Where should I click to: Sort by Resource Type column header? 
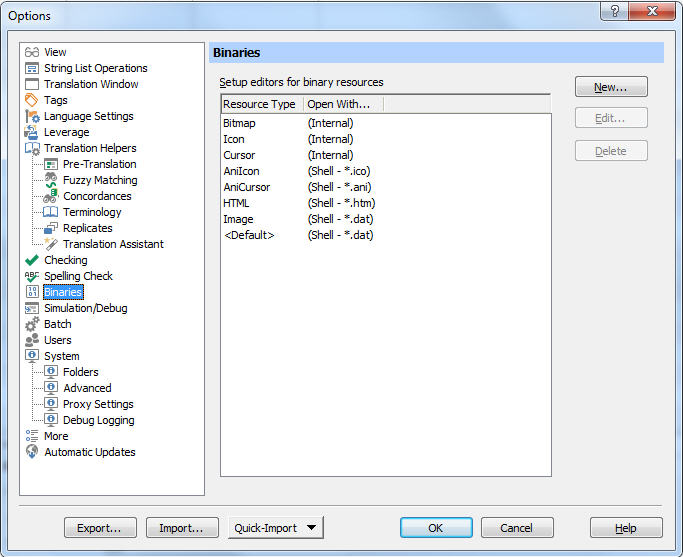click(x=260, y=104)
